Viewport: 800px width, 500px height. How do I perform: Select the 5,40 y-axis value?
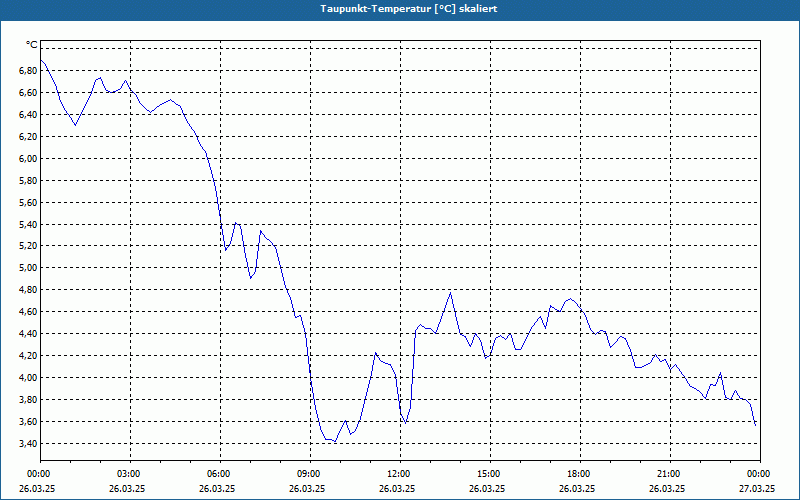28,224
